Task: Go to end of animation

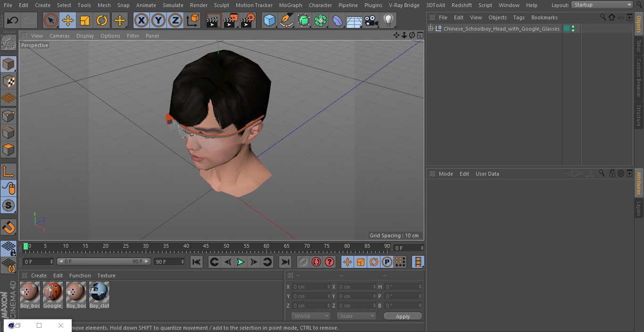Action: 285,262
